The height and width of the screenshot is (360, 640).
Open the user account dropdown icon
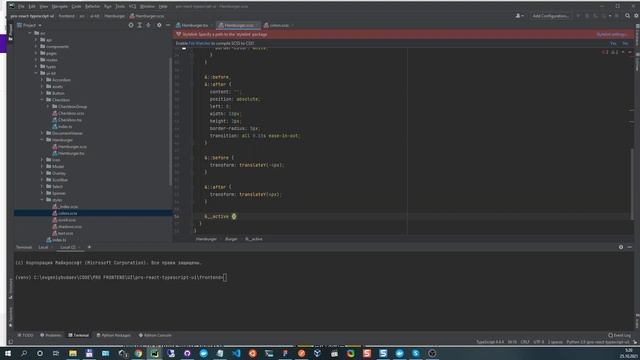[x=519, y=16]
